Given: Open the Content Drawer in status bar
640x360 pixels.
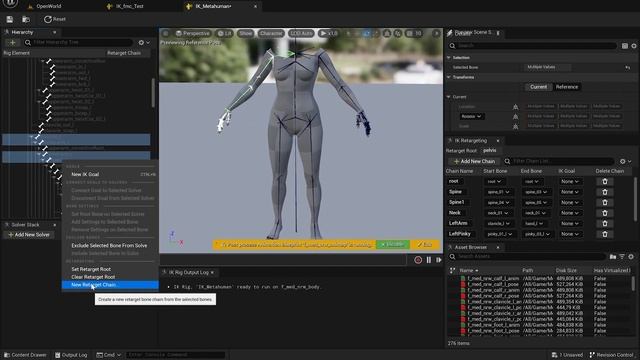Looking at the screenshot, I should 25,355.
